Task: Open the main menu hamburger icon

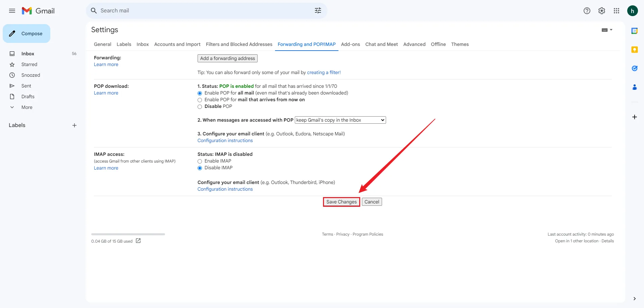Action: [x=12, y=11]
